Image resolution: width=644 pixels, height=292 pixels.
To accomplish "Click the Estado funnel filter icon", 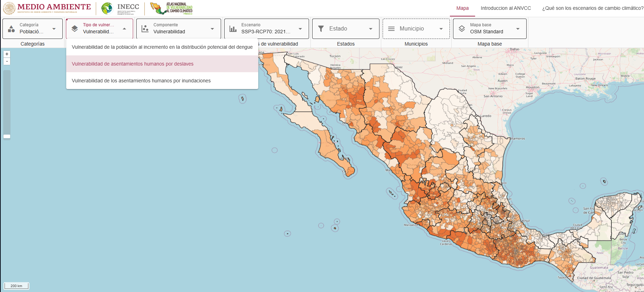I will pos(321,29).
